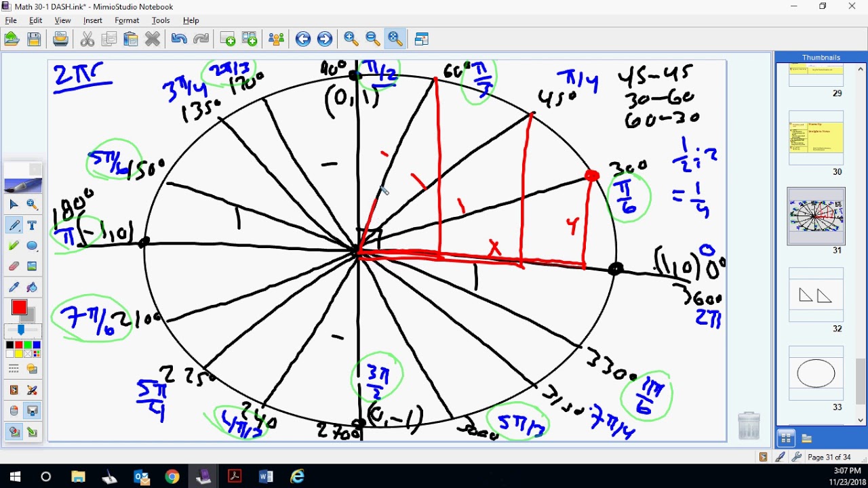Open the Insert menu
The height and width of the screenshot is (488, 868).
click(x=93, y=20)
